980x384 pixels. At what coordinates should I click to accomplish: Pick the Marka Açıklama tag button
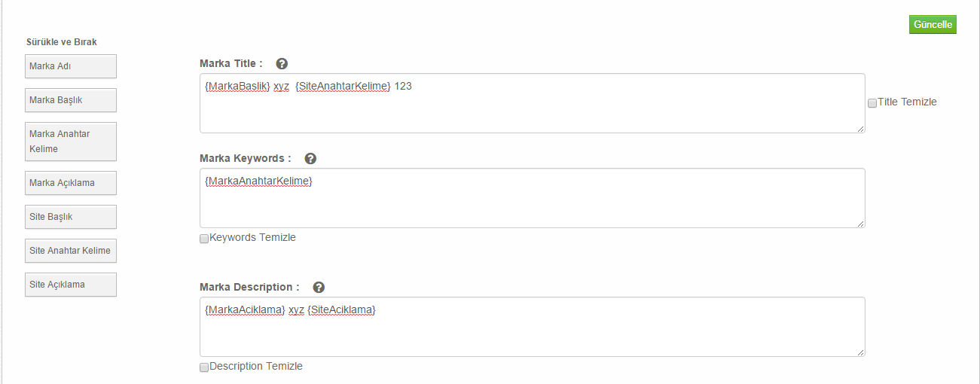[71, 183]
